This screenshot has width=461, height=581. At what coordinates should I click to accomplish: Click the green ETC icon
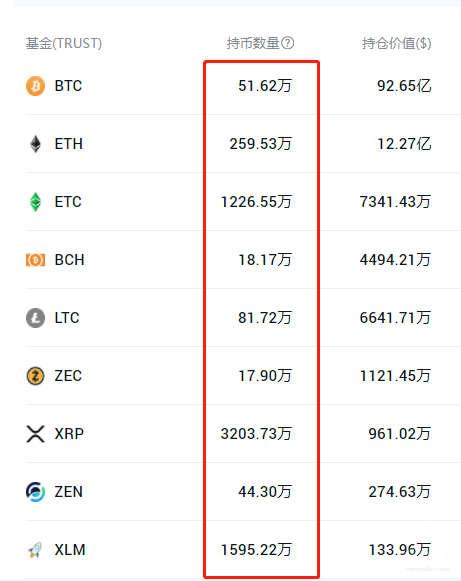click(35, 202)
